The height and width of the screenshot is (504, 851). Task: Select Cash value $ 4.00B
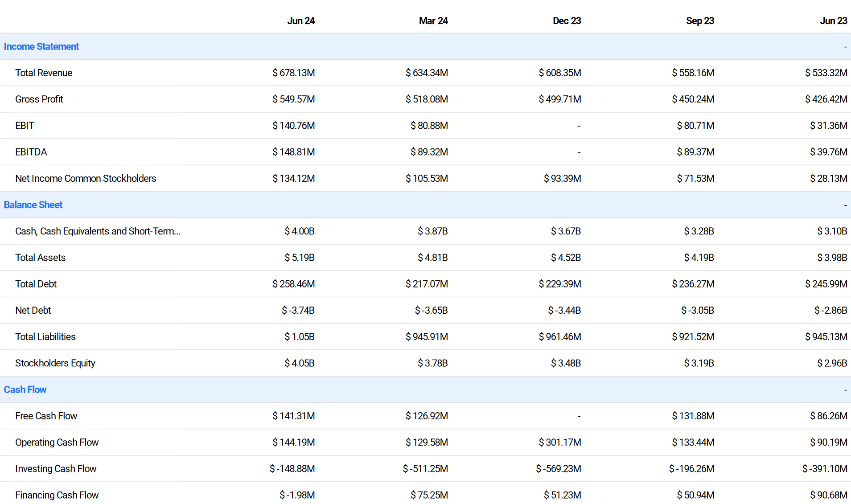pos(300,231)
